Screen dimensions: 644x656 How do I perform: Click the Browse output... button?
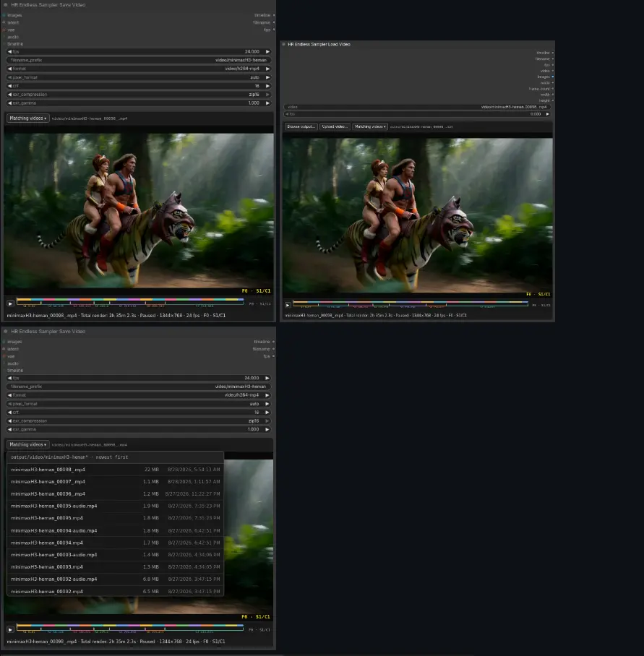point(301,126)
